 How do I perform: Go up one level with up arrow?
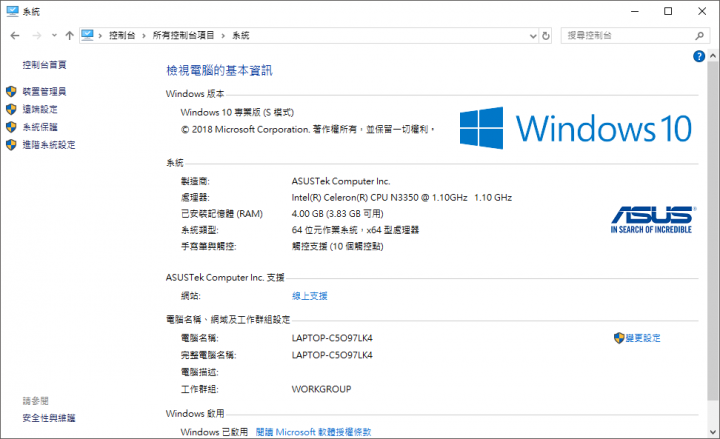[69, 36]
